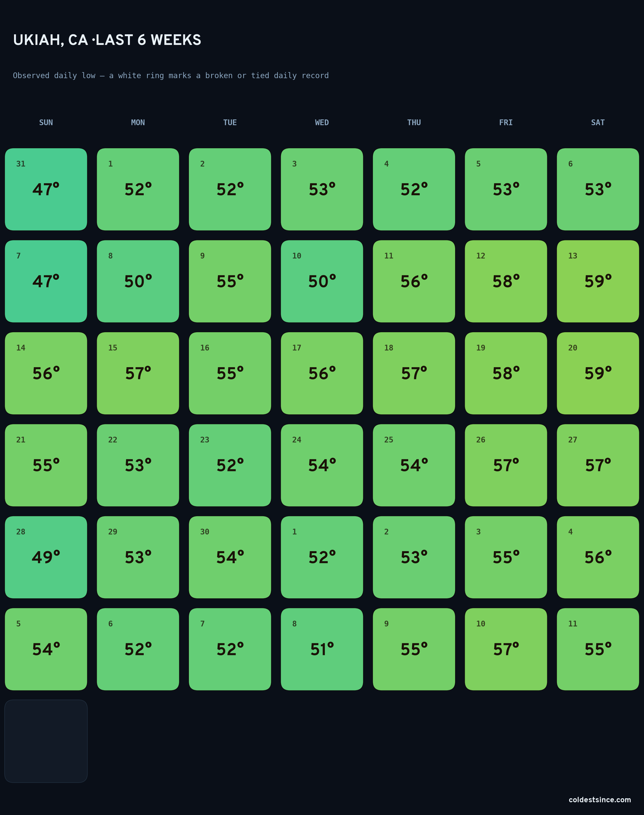The width and height of the screenshot is (644, 815).
Task: Select the day 19 tile showing 58°
Action: pyautogui.click(x=506, y=373)
